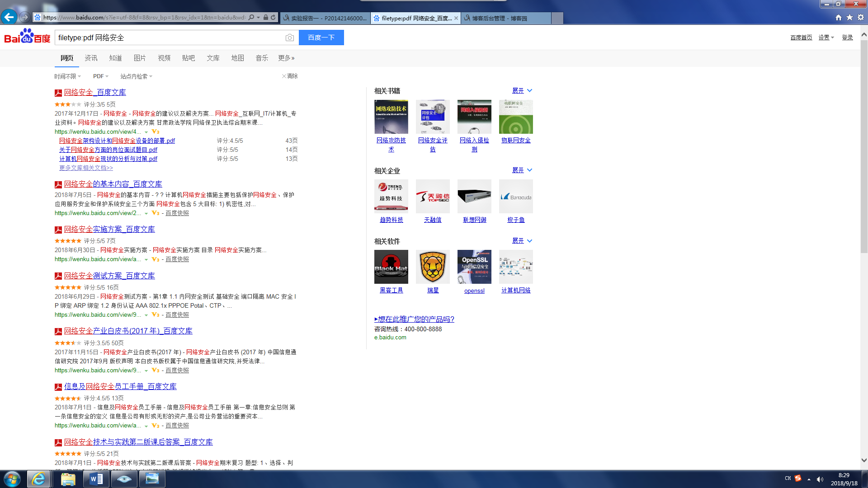Screen dimensions: 868x488
Task: Open the 站点内检索 filter dropdown
Action: (x=136, y=76)
